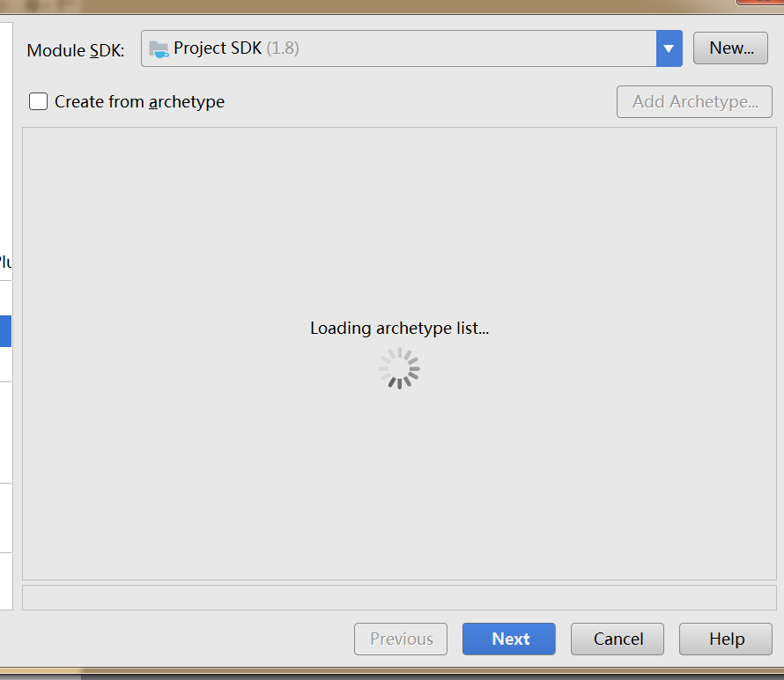Click the Project SDK (1.8) combo box
The height and width of the screenshot is (680, 784).
coord(411,48)
